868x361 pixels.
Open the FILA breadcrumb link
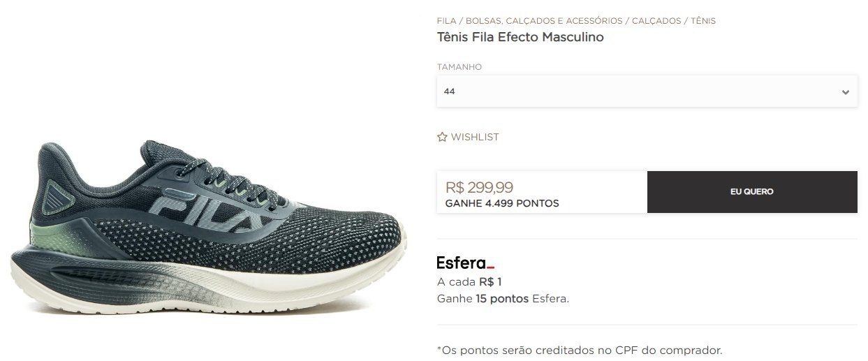446,21
